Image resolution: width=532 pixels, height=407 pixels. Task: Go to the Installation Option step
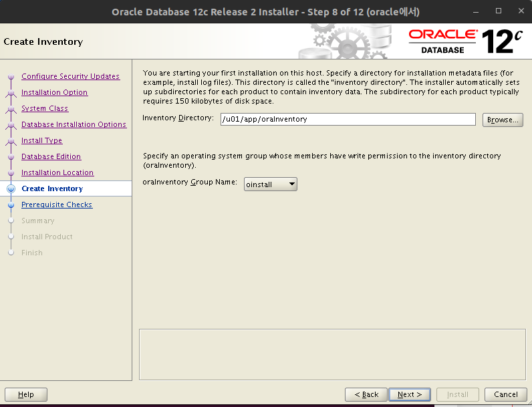point(55,92)
